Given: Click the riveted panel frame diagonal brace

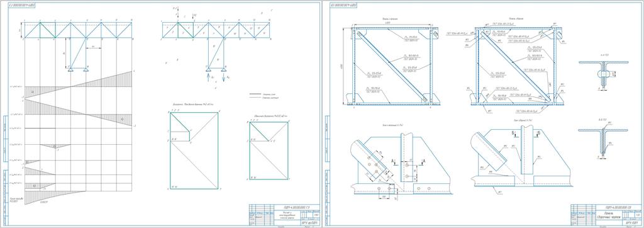Looking at the screenshot, I should pos(392,67).
